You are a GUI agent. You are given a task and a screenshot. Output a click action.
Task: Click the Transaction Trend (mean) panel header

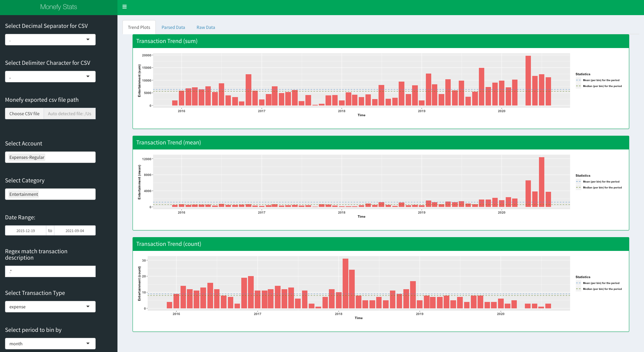(381, 142)
